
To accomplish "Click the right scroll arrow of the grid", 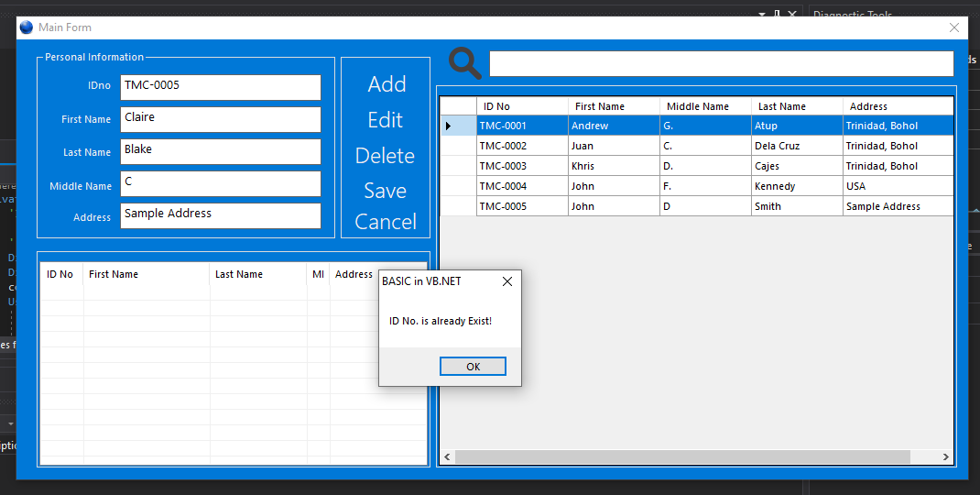I will coord(946,456).
